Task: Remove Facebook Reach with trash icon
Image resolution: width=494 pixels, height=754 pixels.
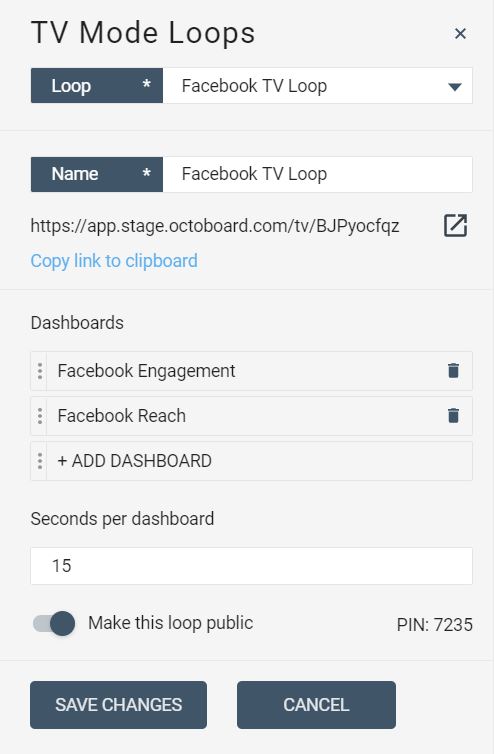Action: [x=453, y=415]
